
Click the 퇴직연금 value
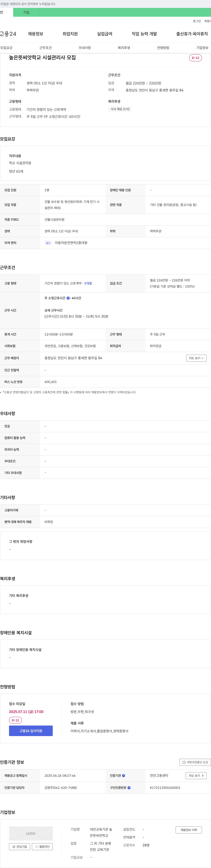coord(156,346)
